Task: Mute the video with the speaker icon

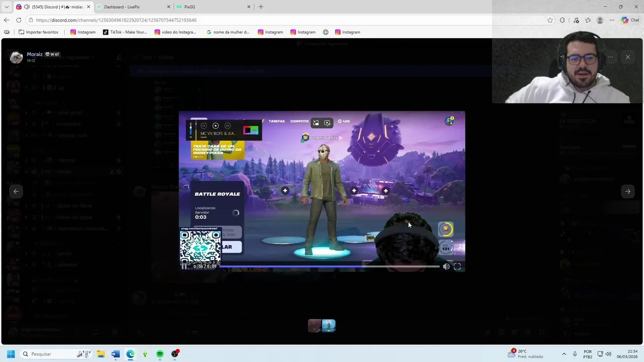Action: (x=446, y=267)
